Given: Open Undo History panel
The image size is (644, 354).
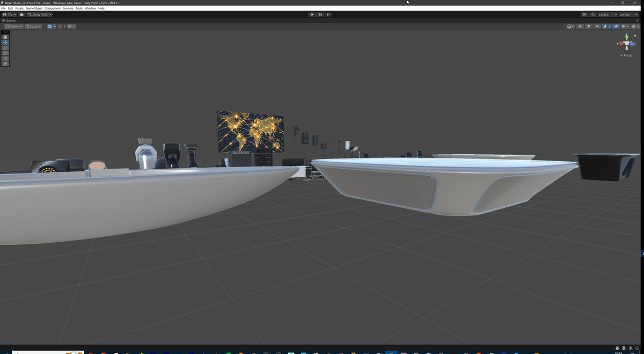Looking at the screenshot, I should coord(584,15).
